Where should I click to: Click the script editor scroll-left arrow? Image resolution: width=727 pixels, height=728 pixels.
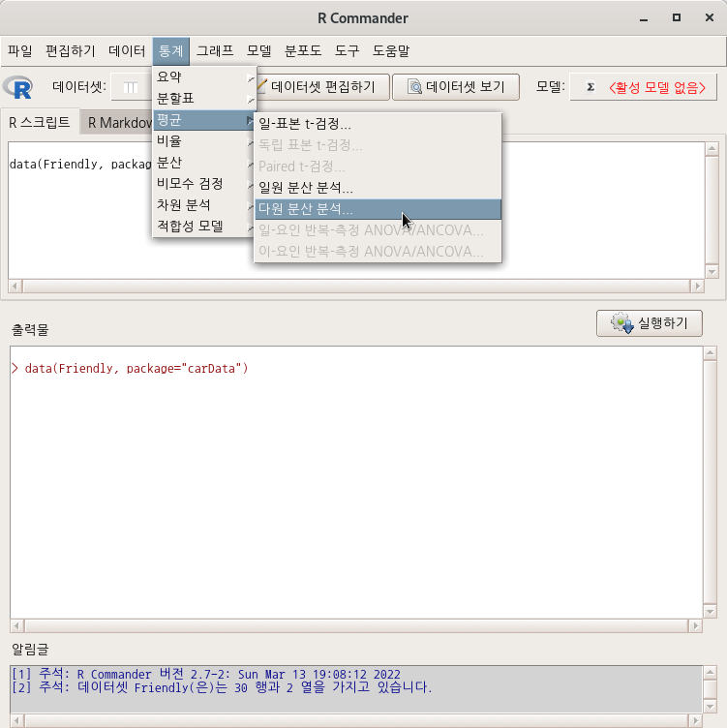(15, 287)
